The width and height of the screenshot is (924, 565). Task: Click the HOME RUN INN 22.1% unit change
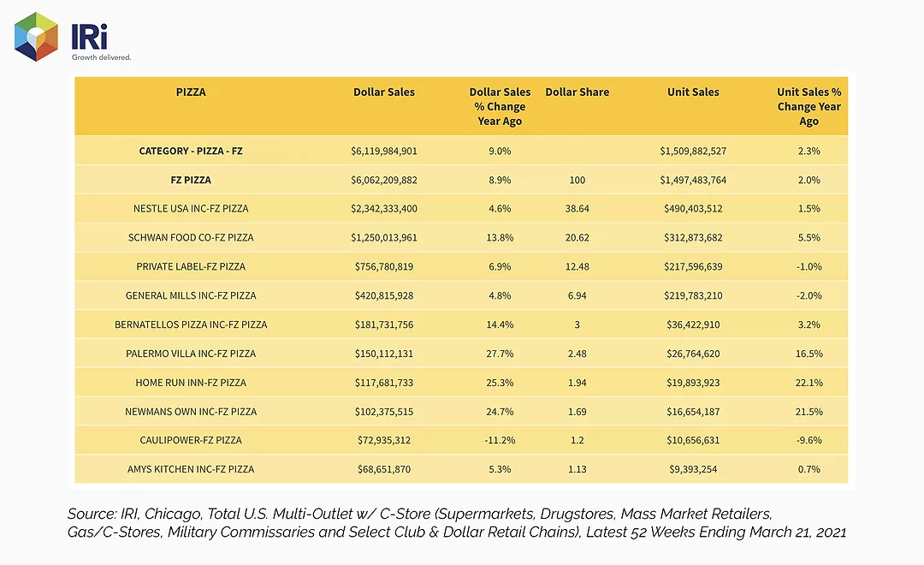pos(809,383)
